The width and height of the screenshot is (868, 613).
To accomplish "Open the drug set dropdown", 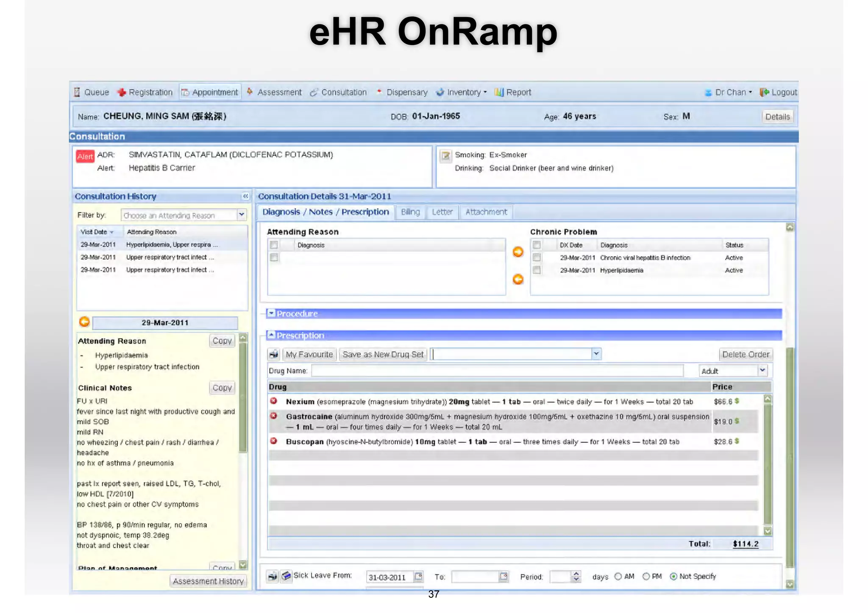I will [x=596, y=353].
